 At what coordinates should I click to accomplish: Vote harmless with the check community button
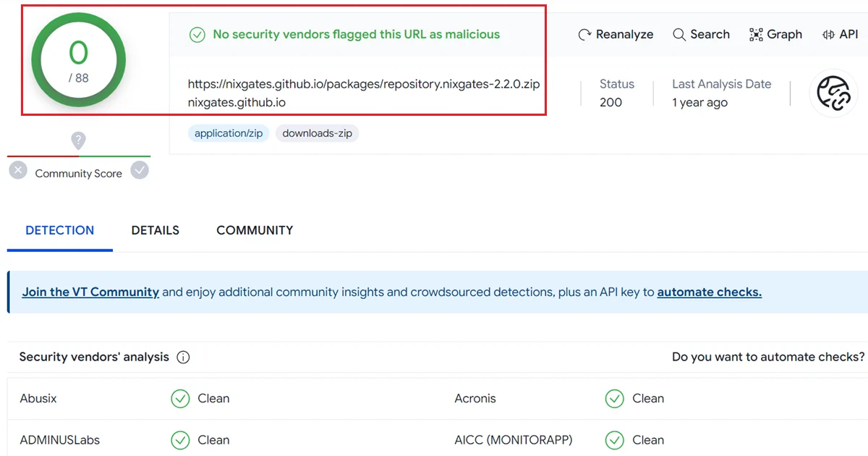tap(140, 171)
